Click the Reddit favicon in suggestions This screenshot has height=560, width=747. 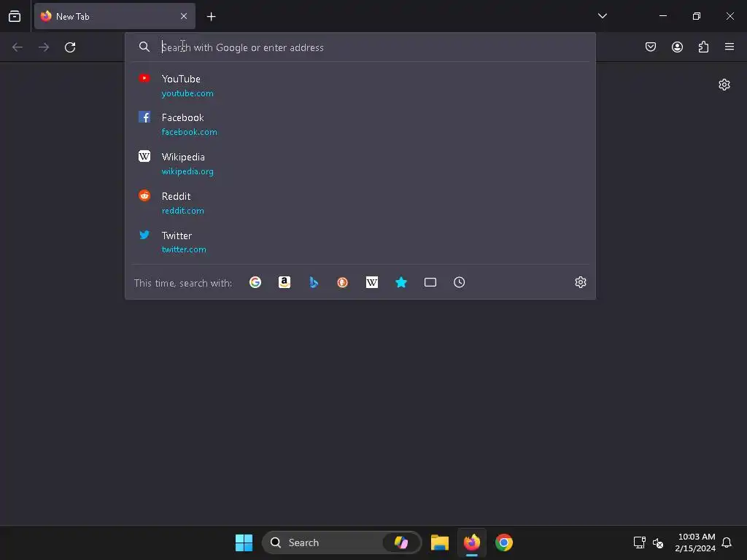coord(144,195)
